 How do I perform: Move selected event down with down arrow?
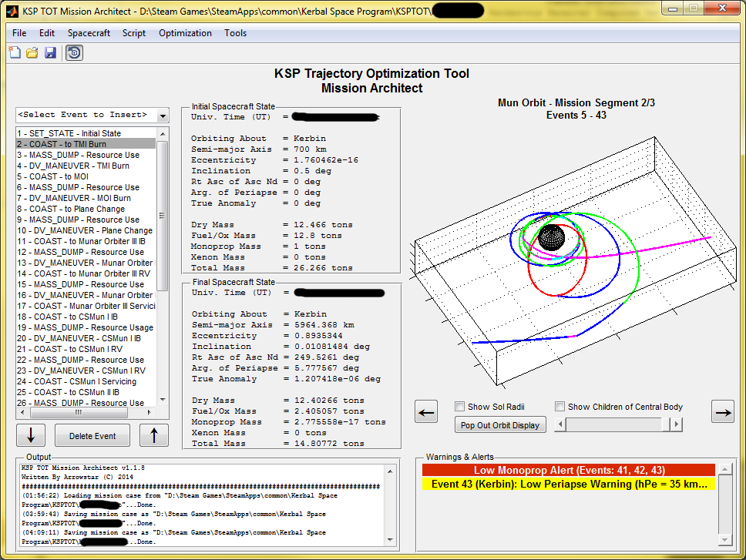pyautogui.click(x=31, y=435)
